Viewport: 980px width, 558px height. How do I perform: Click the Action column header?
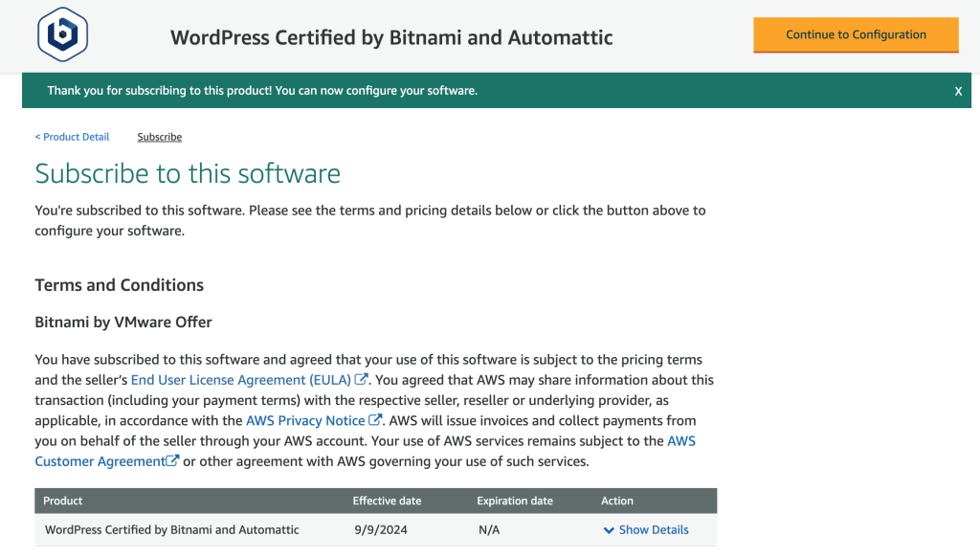point(617,502)
